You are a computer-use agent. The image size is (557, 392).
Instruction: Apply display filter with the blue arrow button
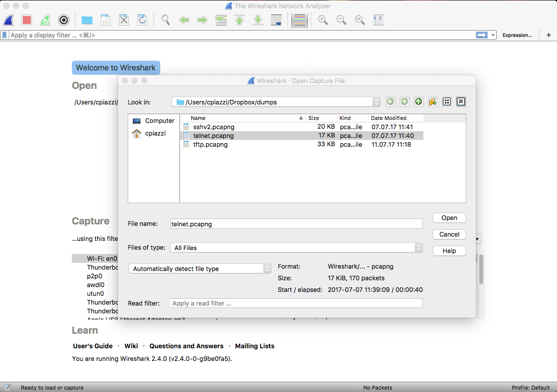coord(482,35)
